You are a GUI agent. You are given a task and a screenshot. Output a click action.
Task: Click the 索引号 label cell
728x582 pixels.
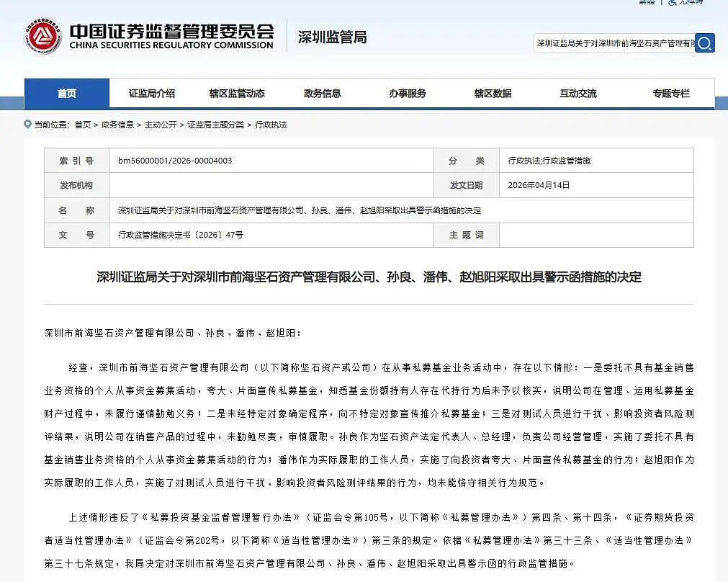[76, 161]
